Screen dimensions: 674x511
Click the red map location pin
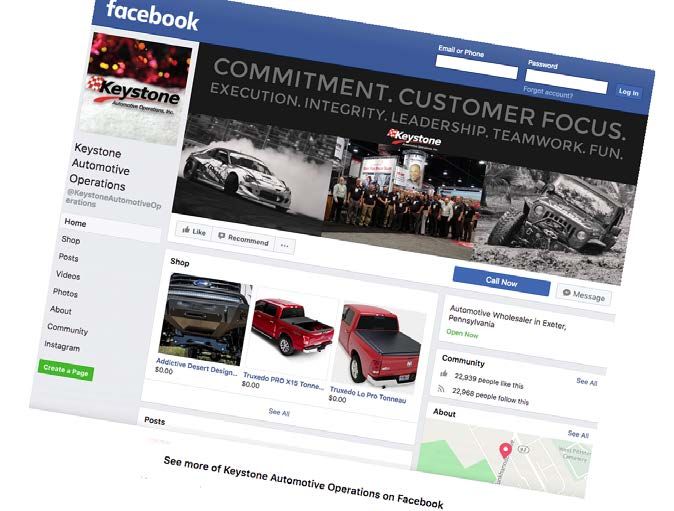[x=506, y=451]
